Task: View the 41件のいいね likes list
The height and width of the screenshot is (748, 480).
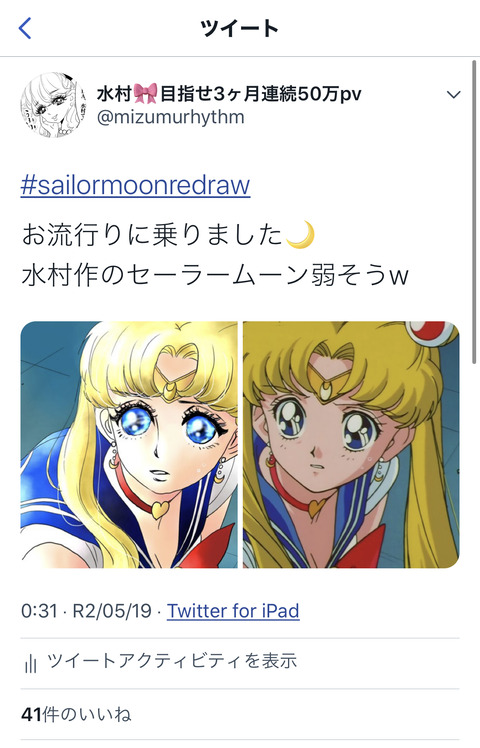Action: (x=76, y=715)
